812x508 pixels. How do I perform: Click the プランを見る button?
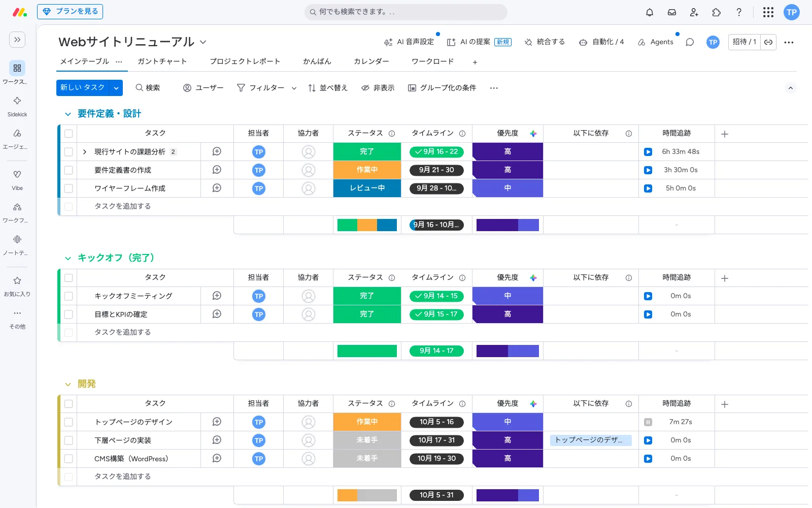point(70,12)
